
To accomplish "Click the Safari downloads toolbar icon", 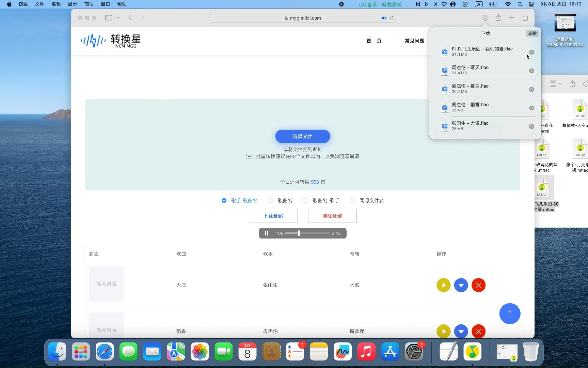I will (x=485, y=18).
